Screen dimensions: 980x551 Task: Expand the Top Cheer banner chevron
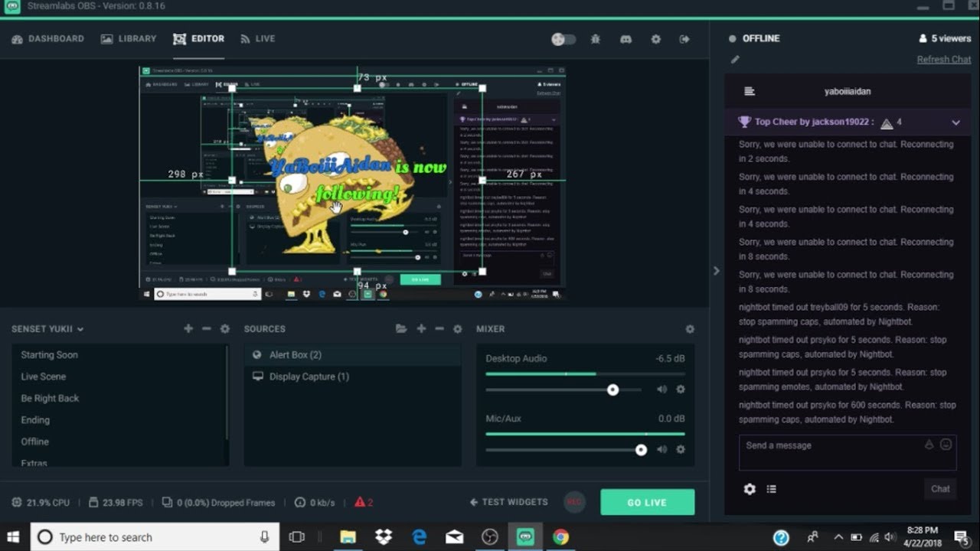tap(955, 122)
